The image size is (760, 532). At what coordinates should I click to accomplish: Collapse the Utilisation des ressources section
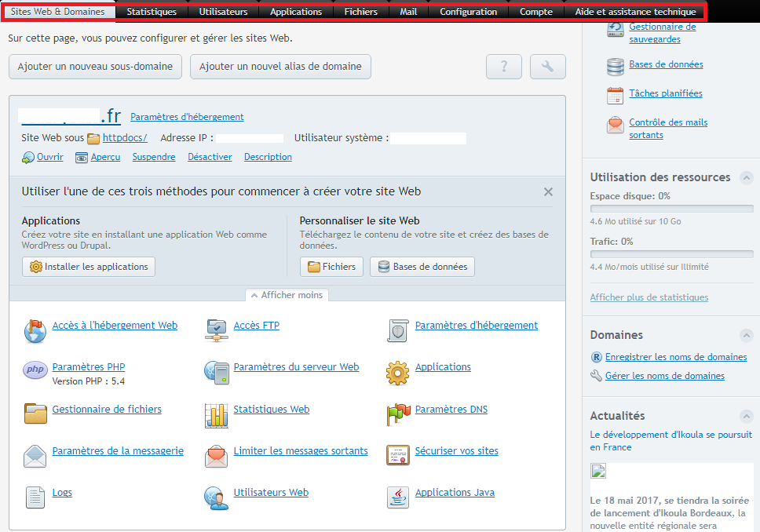click(x=747, y=178)
